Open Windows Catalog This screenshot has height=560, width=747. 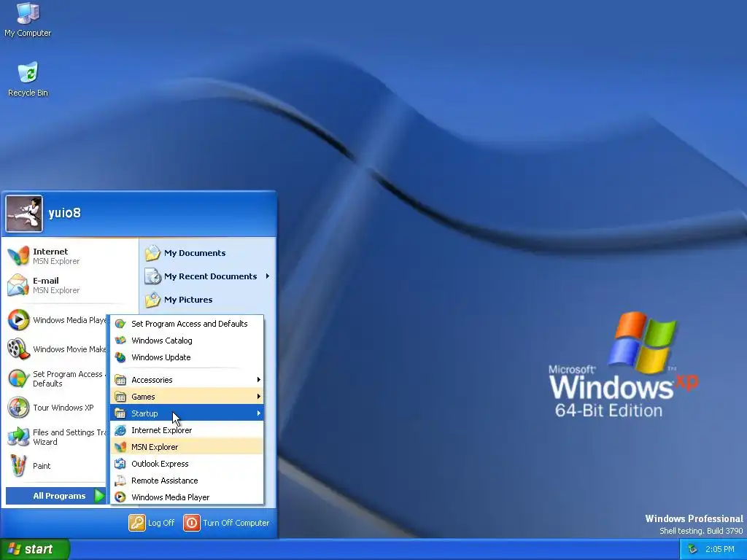tap(187, 341)
